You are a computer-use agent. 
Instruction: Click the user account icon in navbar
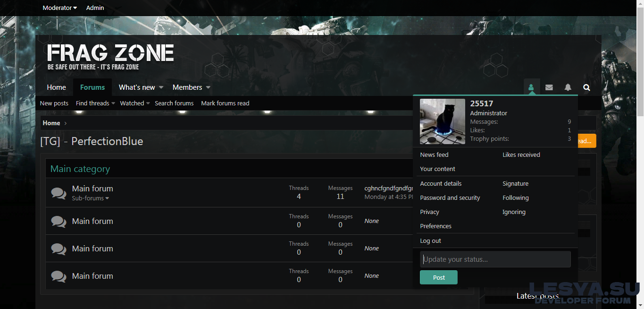tap(531, 87)
